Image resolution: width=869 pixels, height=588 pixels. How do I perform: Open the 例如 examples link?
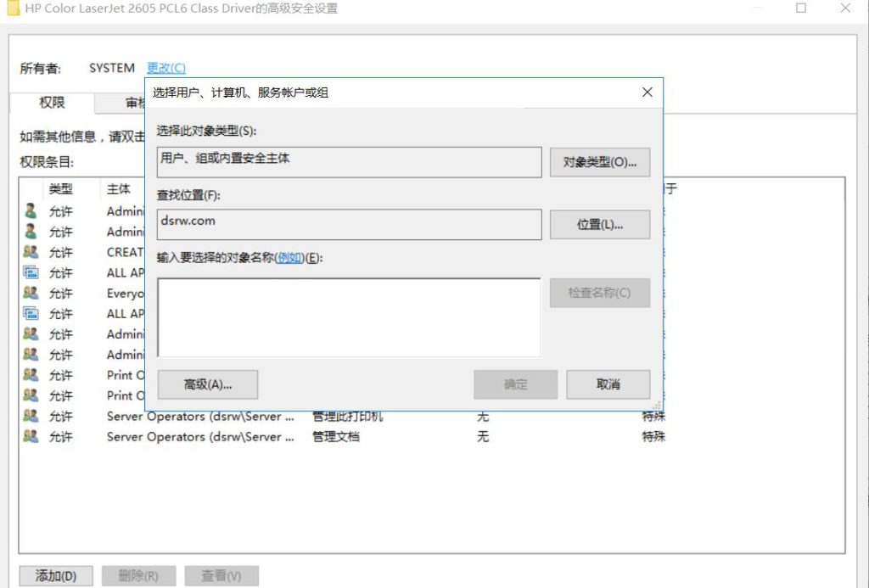289,258
